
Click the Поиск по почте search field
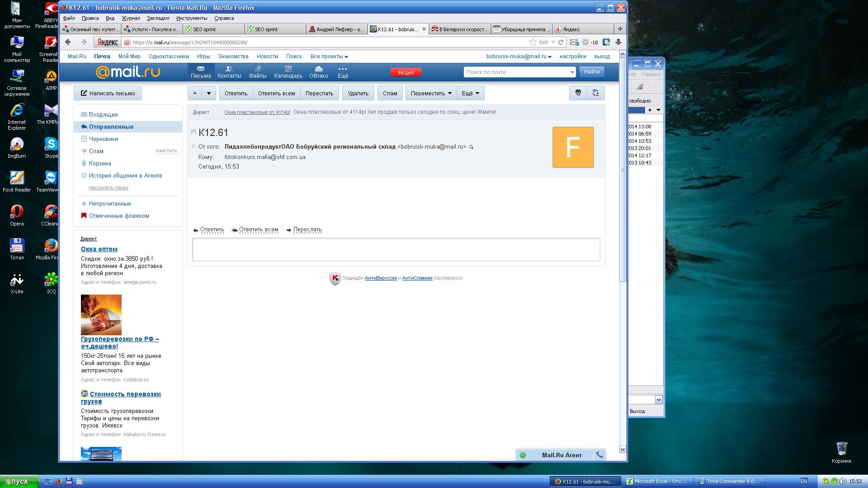click(x=515, y=72)
